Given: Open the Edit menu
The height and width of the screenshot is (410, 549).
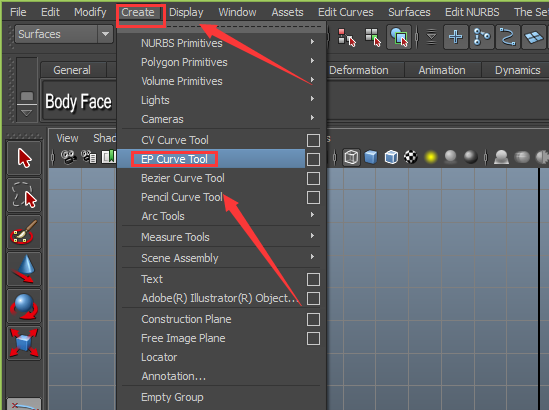Looking at the screenshot, I should tap(50, 12).
